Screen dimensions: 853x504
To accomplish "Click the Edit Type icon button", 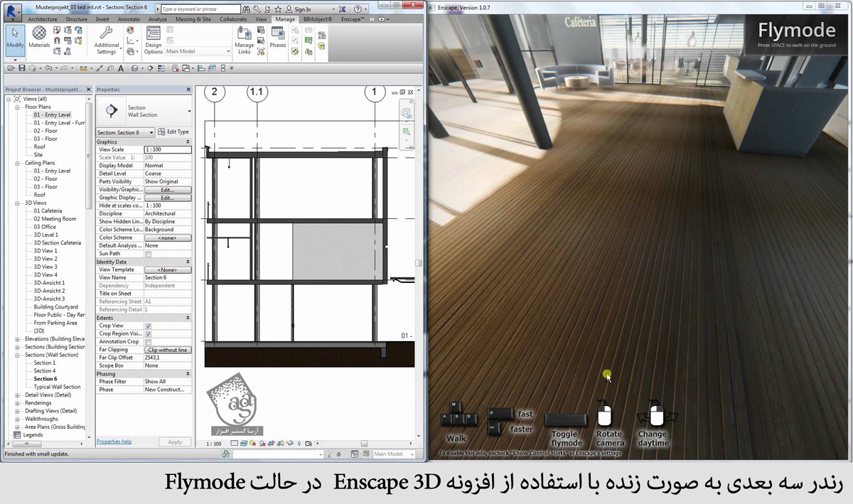I will [173, 132].
